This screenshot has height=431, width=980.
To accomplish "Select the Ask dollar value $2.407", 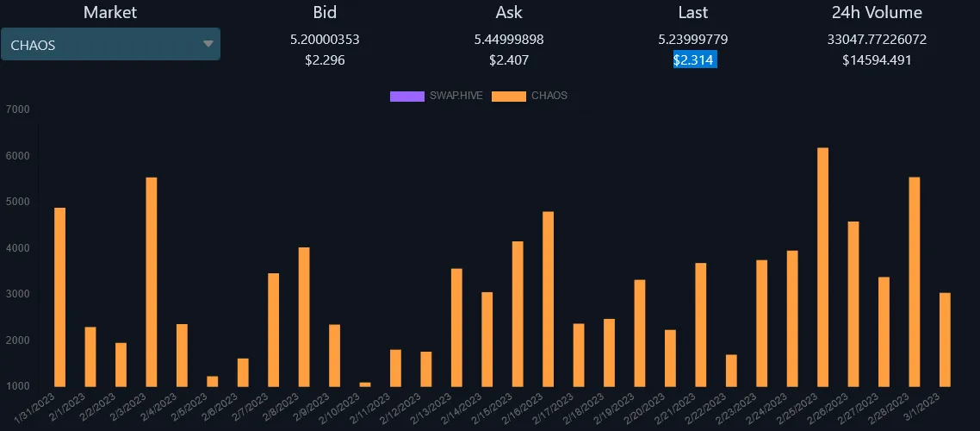I will 509,60.
